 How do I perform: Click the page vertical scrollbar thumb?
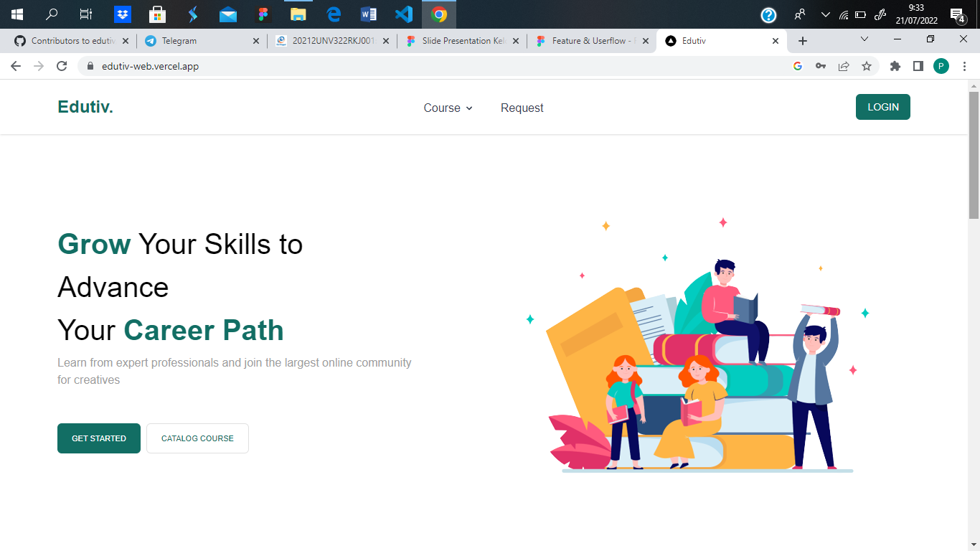pos(974,154)
